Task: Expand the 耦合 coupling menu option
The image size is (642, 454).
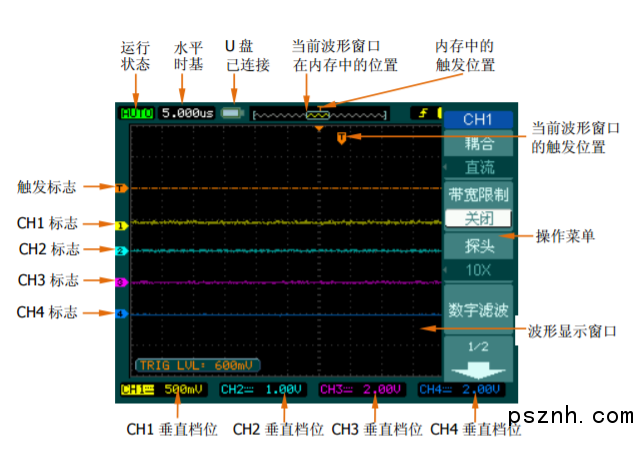Action: click(477, 145)
